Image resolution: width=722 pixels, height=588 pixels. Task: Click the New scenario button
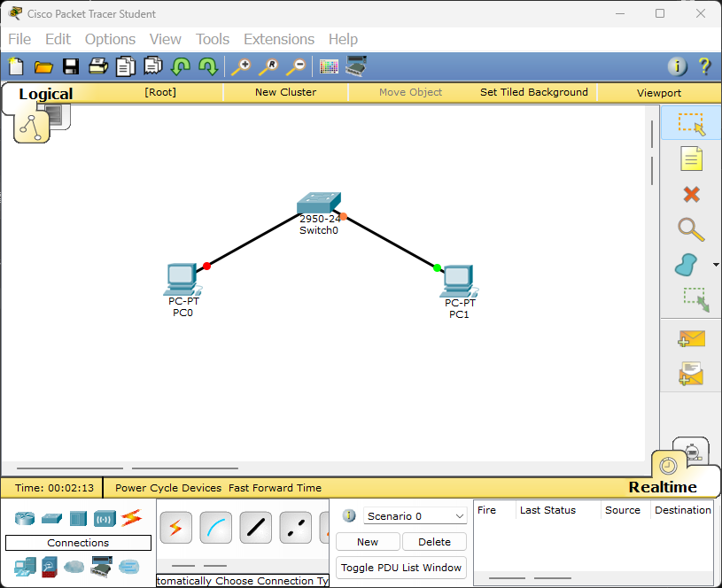pos(368,542)
